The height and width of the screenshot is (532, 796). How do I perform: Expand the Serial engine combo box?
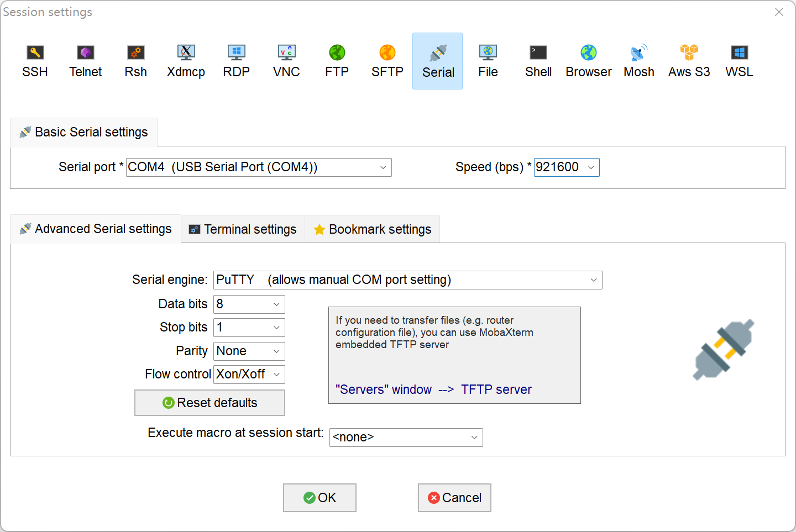pyautogui.click(x=594, y=280)
